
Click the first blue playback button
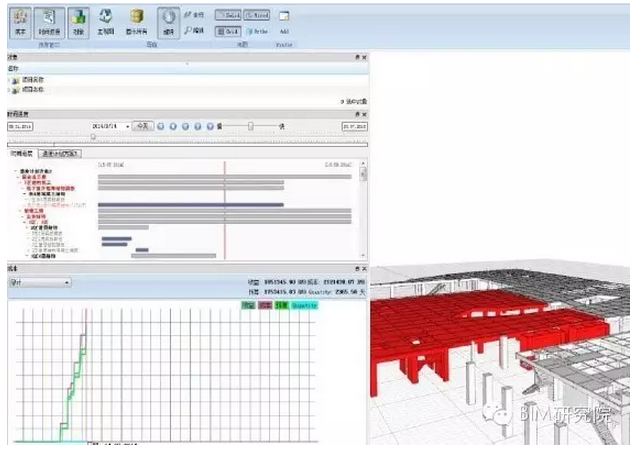161,126
